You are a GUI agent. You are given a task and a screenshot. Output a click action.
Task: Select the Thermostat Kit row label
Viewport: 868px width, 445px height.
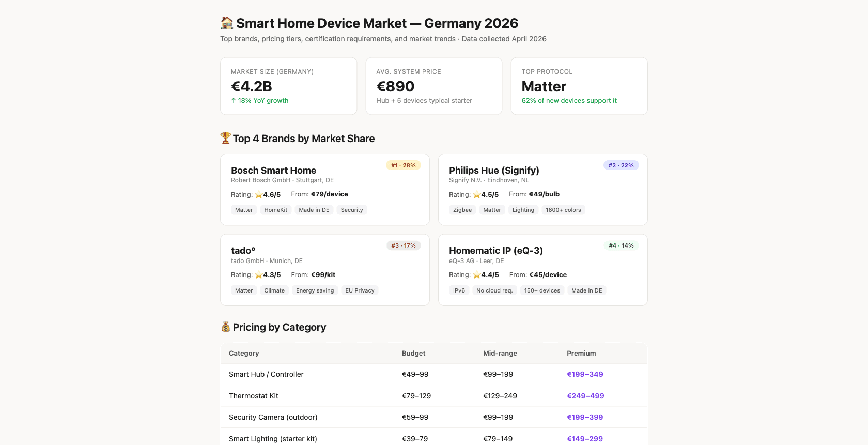click(x=254, y=396)
